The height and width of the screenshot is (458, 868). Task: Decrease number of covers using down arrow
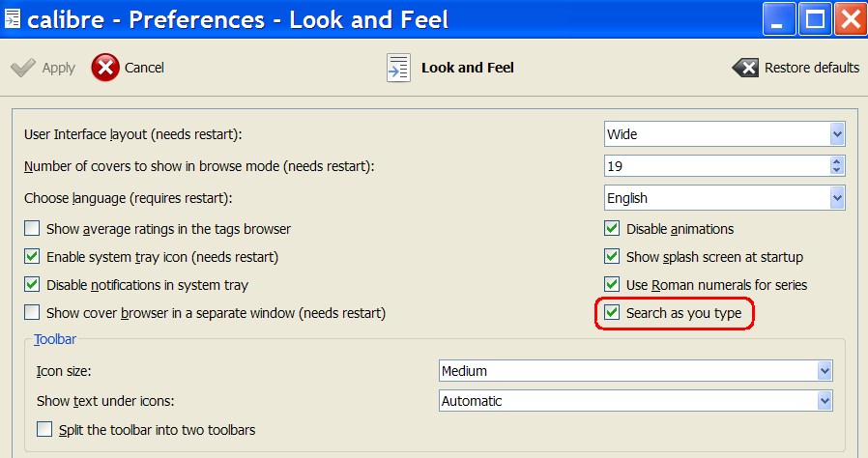837,171
